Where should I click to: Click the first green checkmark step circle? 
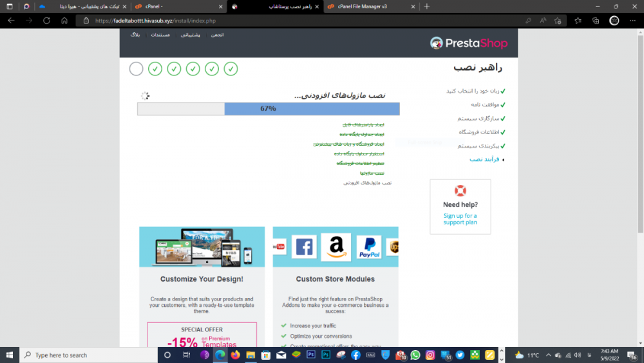coord(231,69)
